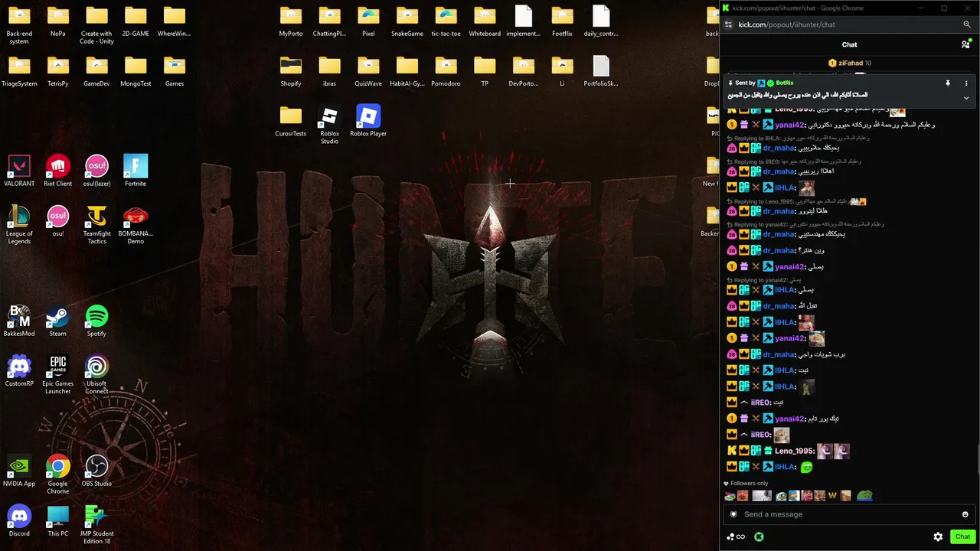980x551 pixels.
Task: Open the Steam desktop shortcut
Action: coord(58,321)
